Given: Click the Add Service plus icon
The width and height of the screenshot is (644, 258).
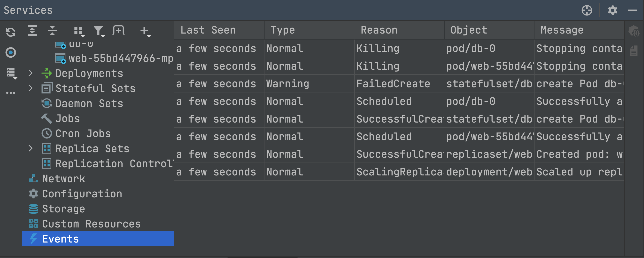Looking at the screenshot, I should point(145,31).
